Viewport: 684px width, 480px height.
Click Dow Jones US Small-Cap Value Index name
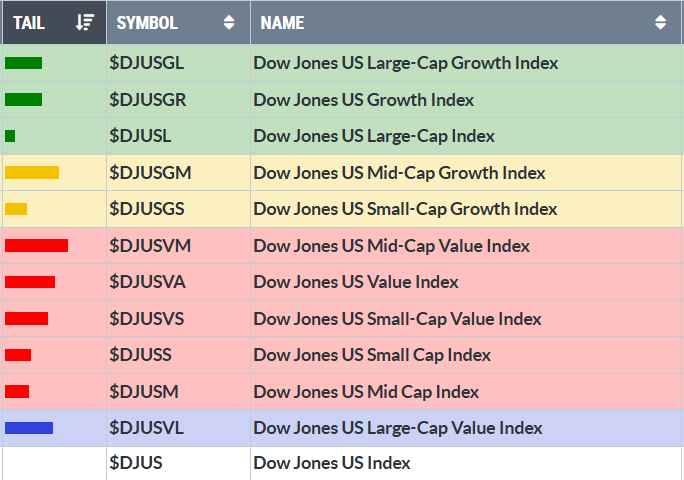click(x=397, y=319)
